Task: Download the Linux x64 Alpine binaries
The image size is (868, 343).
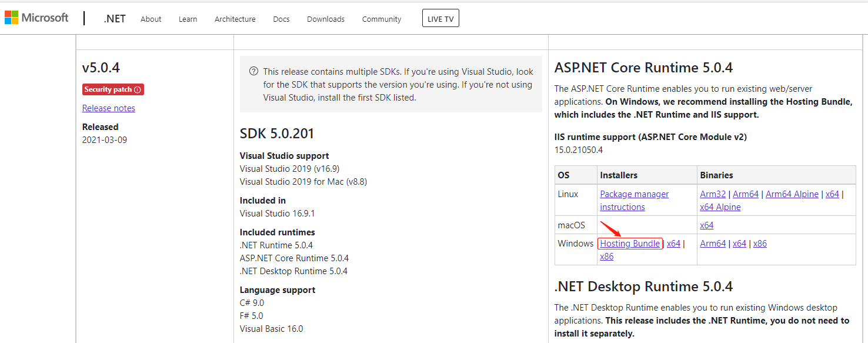Action: click(x=720, y=207)
